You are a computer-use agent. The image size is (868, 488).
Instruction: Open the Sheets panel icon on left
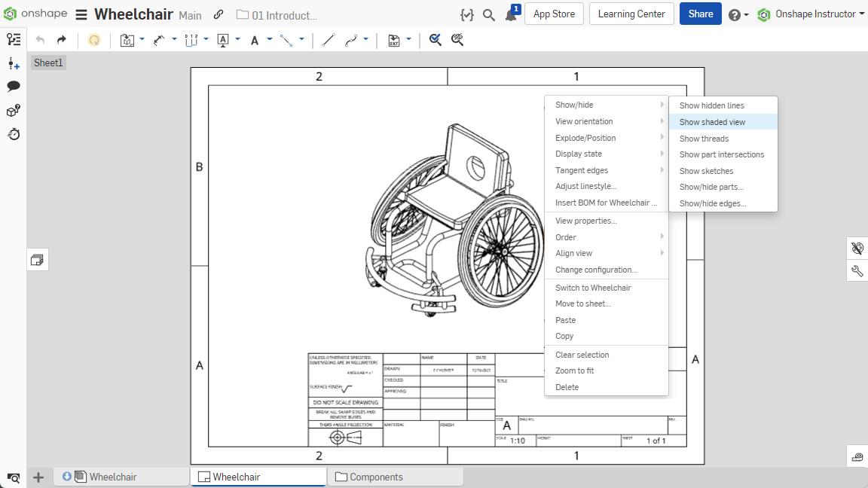pyautogui.click(x=38, y=260)
